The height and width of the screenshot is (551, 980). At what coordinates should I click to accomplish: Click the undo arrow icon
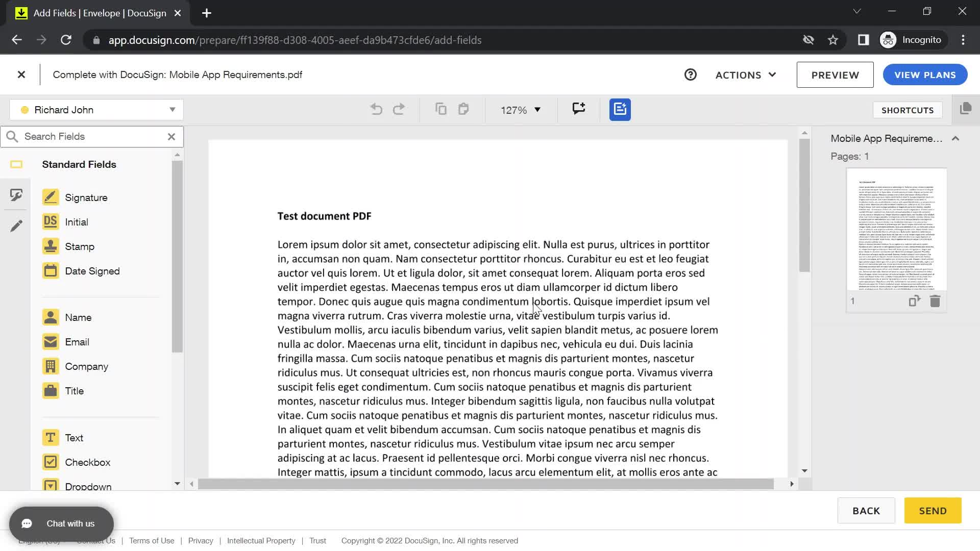(376, 110)
